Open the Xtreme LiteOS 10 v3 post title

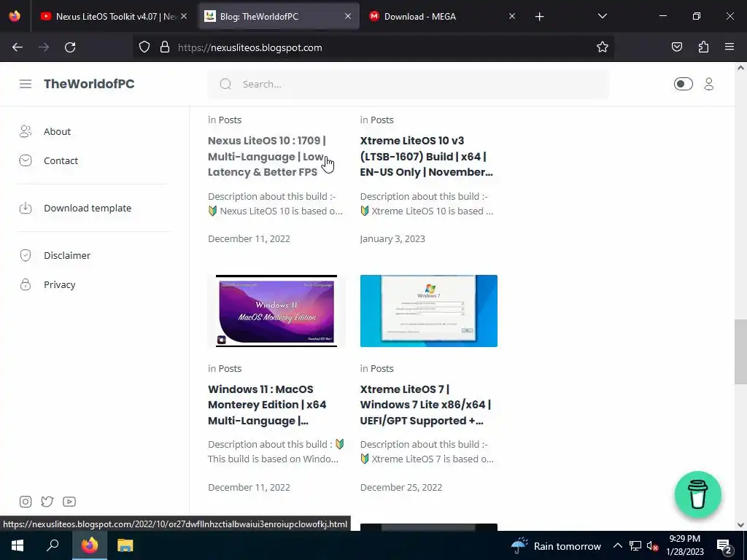(426, 156)
